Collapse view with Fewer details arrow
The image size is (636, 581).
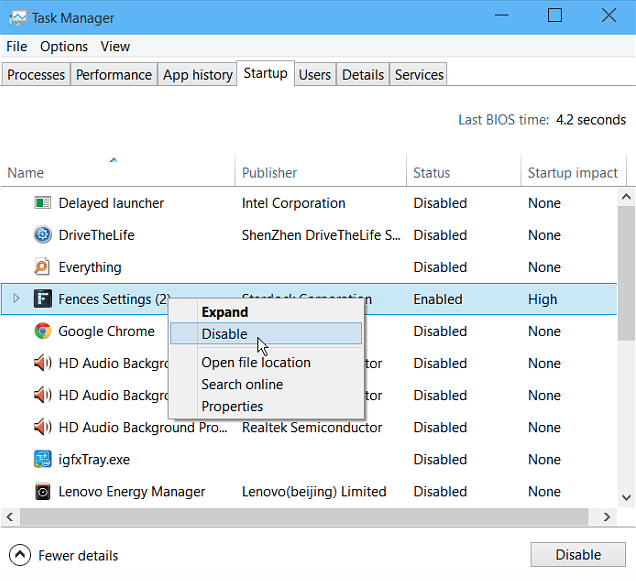pos(20,555)
